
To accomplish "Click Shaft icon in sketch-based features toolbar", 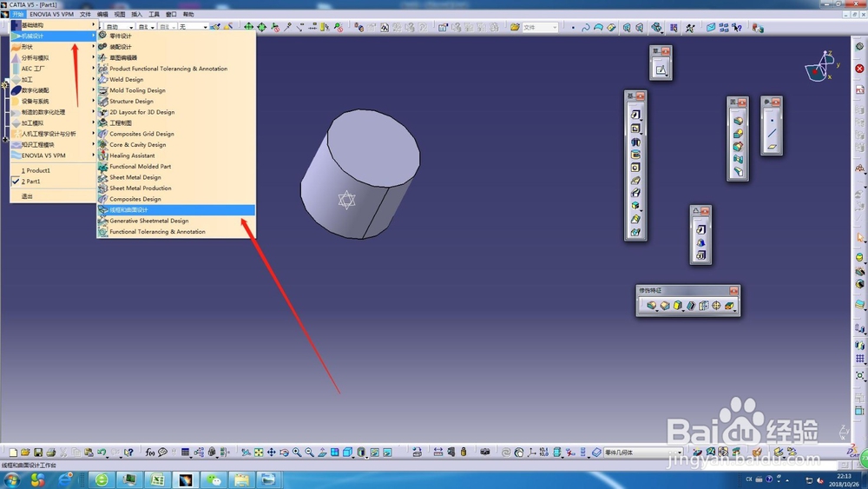I will (635, 142).
